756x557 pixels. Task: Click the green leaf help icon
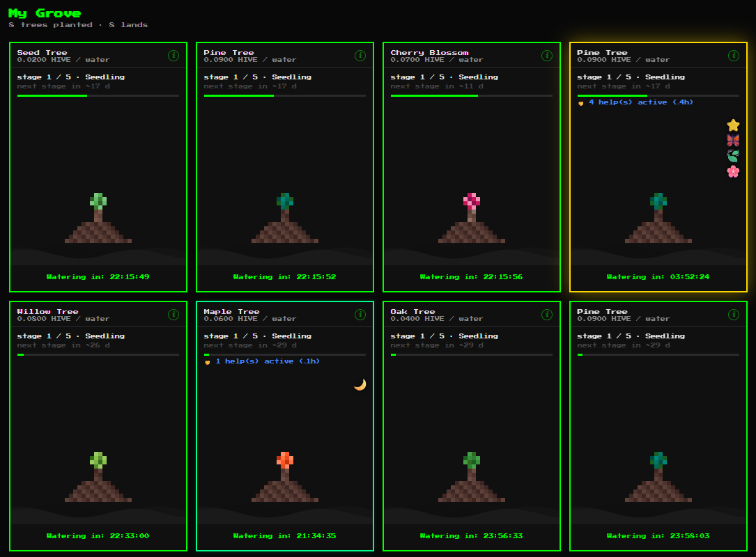[733, 156]
